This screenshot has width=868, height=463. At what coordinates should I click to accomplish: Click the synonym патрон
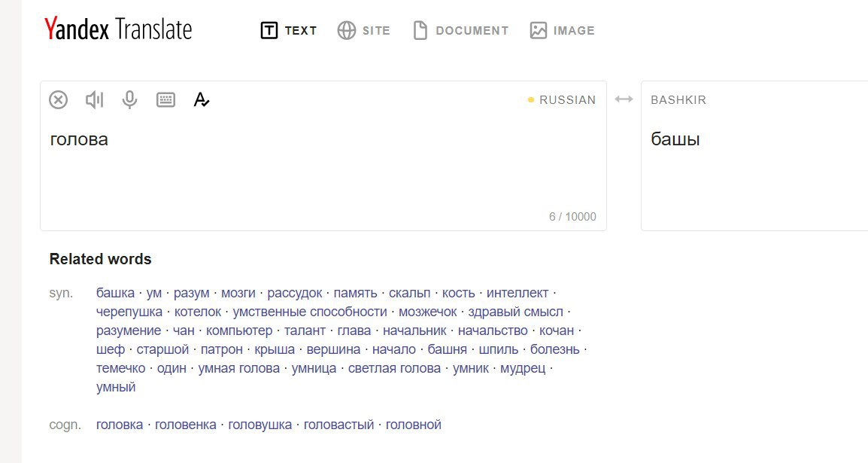[x=221, y=349]
